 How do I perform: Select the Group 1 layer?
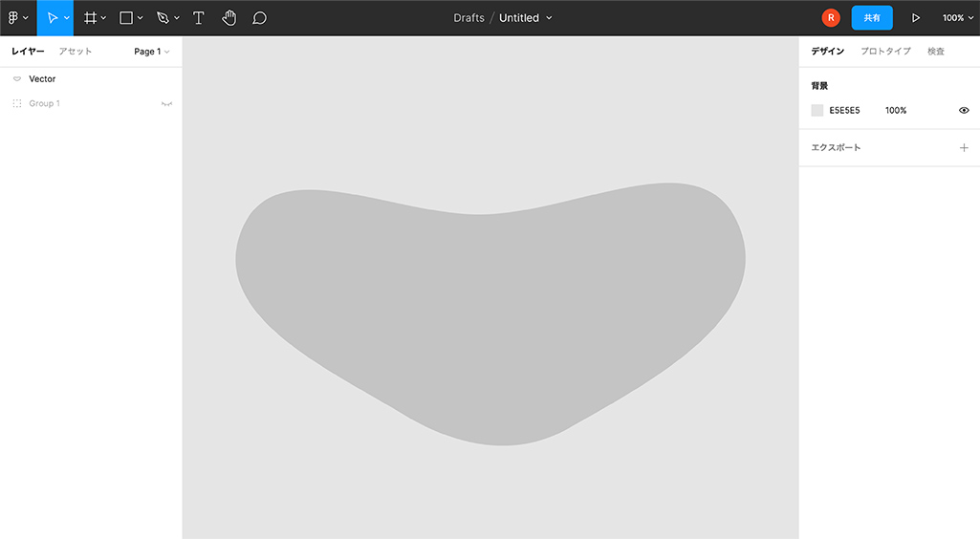(x=91, y=103)
